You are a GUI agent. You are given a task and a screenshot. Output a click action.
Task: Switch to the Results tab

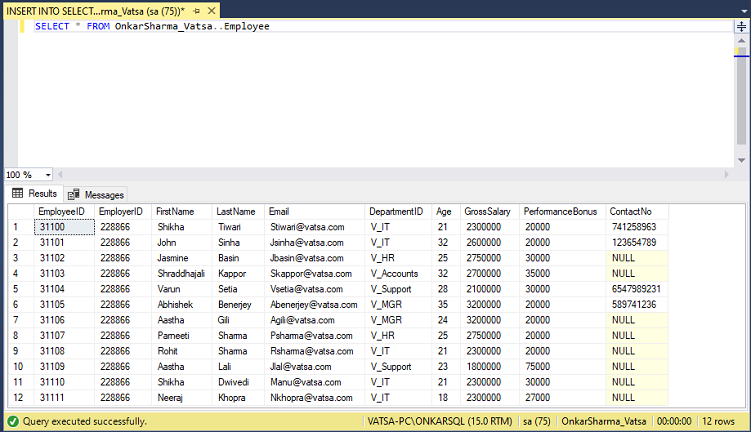coord(35,193)
